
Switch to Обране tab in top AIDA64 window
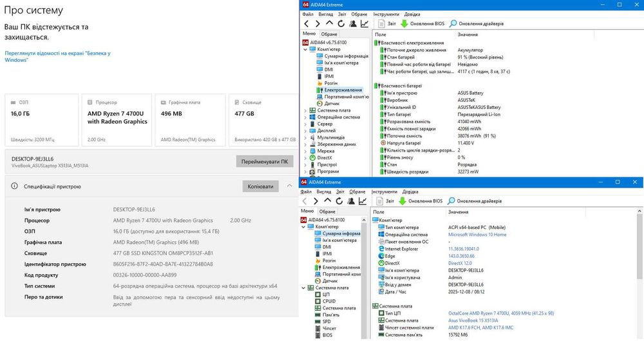(x=329, y=34)
